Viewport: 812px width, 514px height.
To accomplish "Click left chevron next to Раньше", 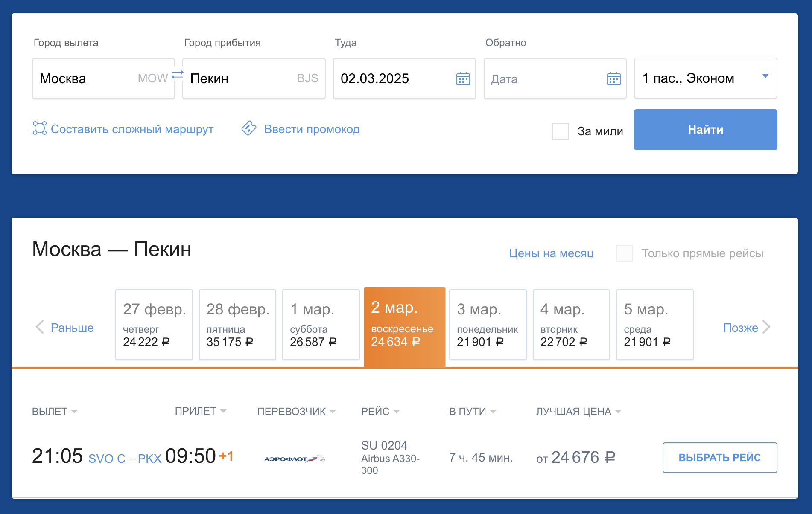I will pos(40,327).
